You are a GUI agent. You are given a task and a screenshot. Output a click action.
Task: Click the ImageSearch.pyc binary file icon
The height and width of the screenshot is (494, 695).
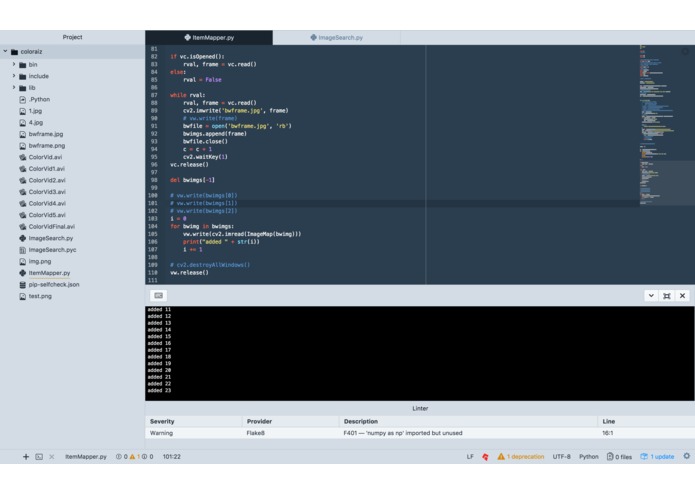click(x=23, y=250)
